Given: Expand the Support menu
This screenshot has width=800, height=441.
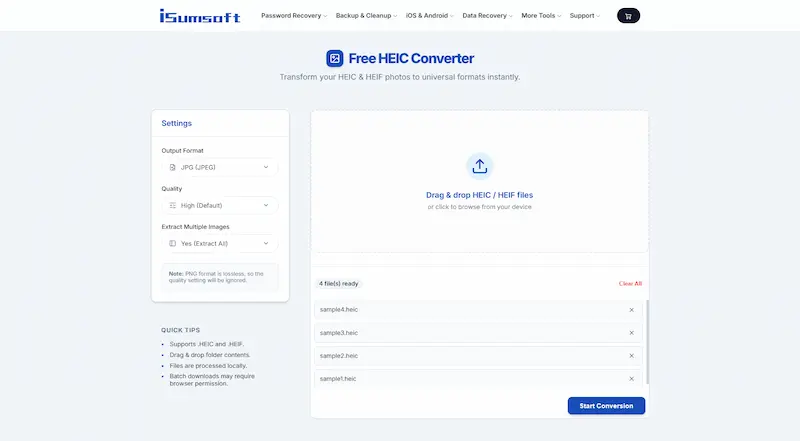Looking at the screenshot, I should pyautogui.click(x=585, y=16).
